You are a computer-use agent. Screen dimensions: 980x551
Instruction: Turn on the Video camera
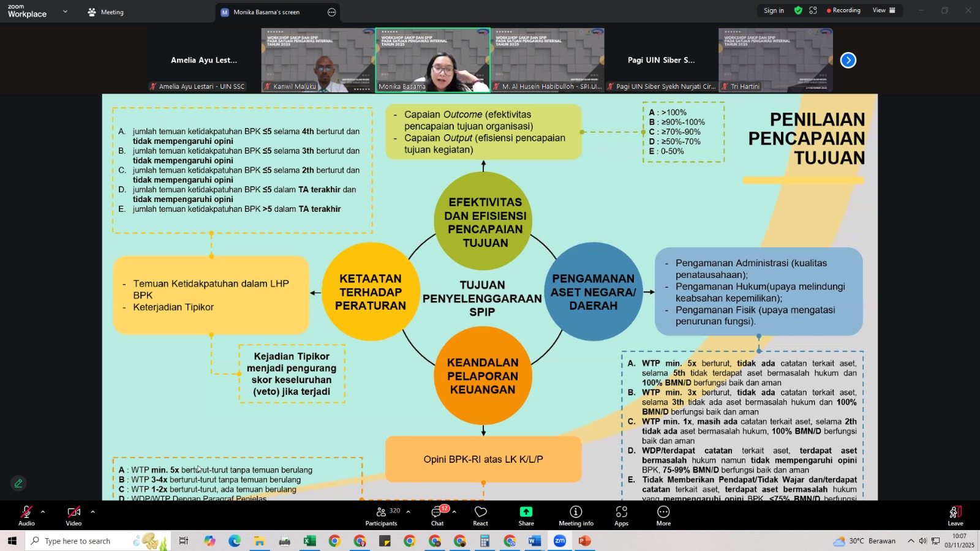coord(73,515)
